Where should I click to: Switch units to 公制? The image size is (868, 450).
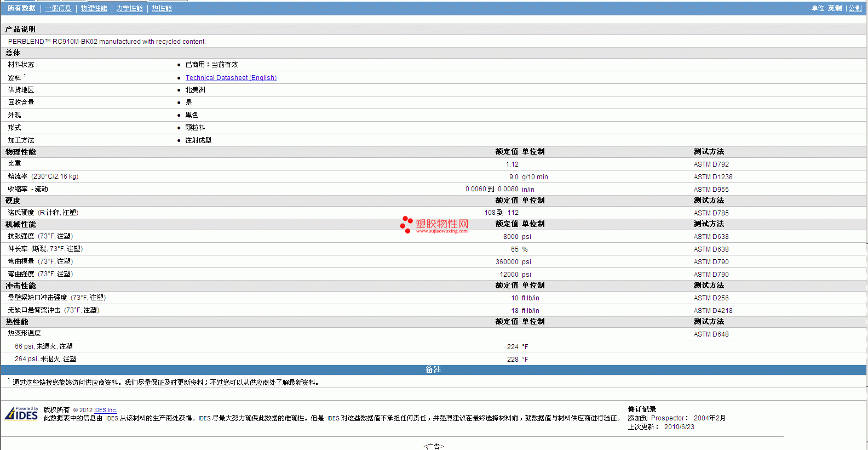click(x=855, y=8)
